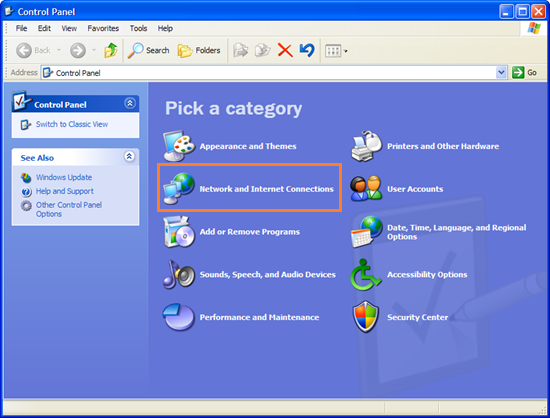Open the User Accounts text link
The height and width of the screenshot is (418, 550).
pos(415,189)
